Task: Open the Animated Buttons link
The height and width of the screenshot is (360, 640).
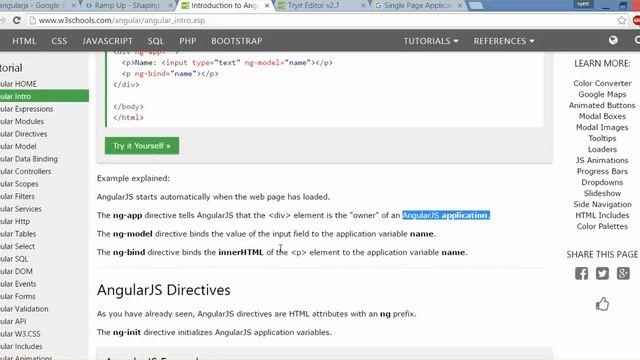Action: [x=602, y=105]
